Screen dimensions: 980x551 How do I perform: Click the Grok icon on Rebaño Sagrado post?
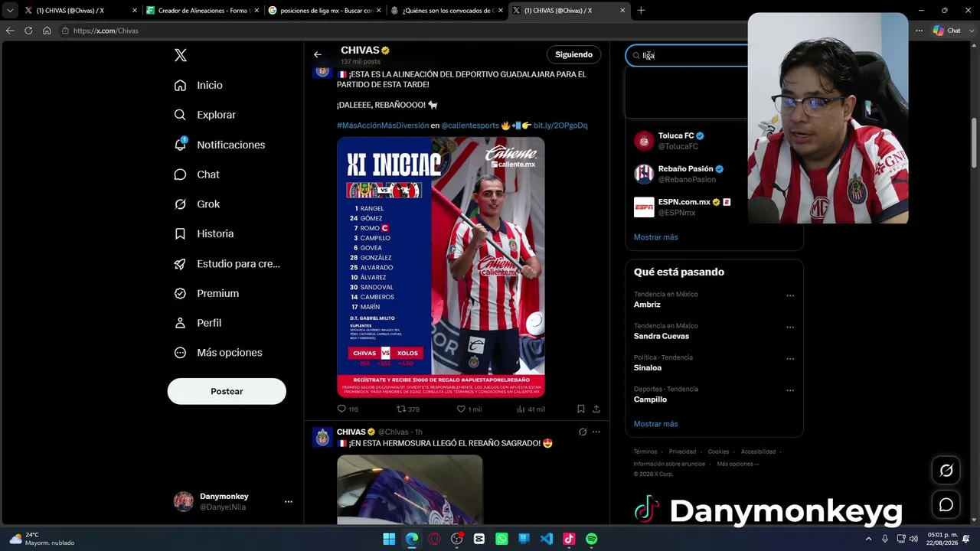[583, 432]
